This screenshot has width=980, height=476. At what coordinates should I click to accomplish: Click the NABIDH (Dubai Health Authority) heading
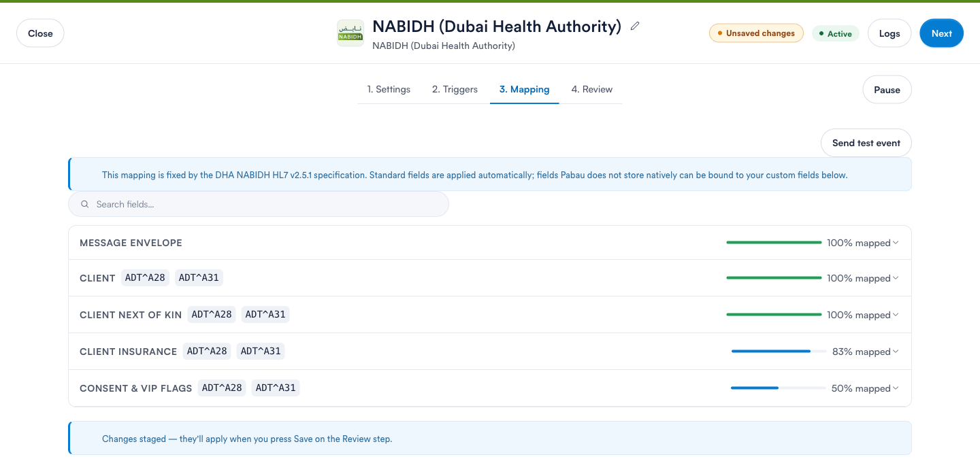pyautogui.click(x=497, y=27)
